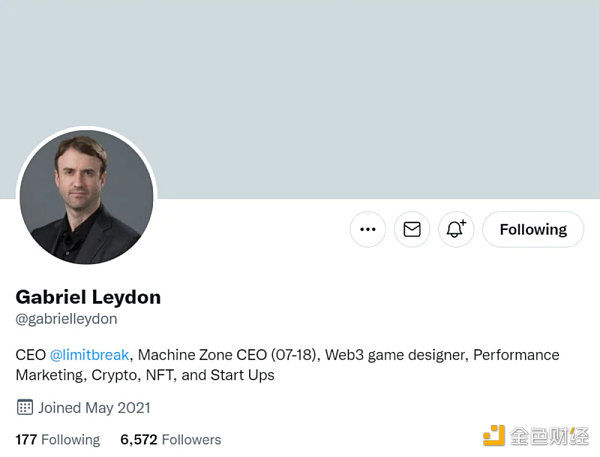
Task: Click the Joined May 2021 text
Action: click(94, 408)
